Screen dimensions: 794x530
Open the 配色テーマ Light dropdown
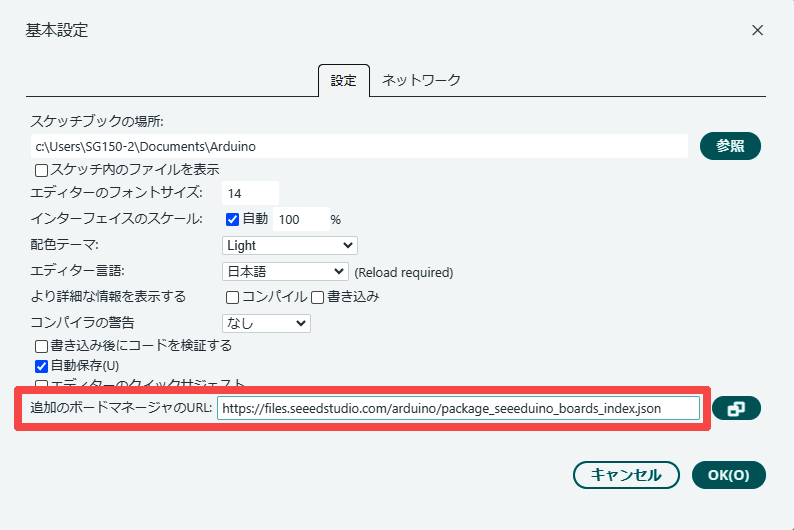[289, 245]
